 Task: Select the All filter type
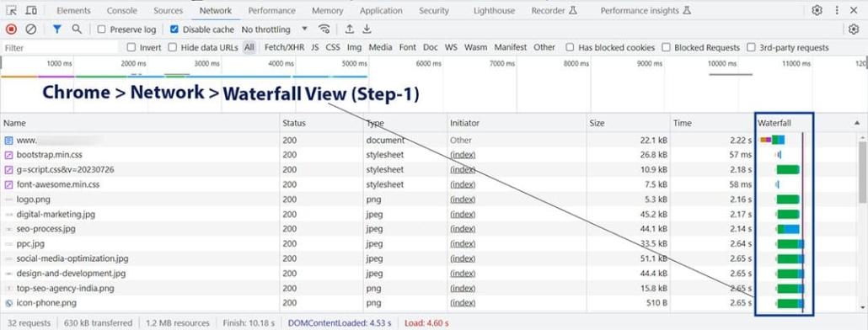click(x=249, y=47)
